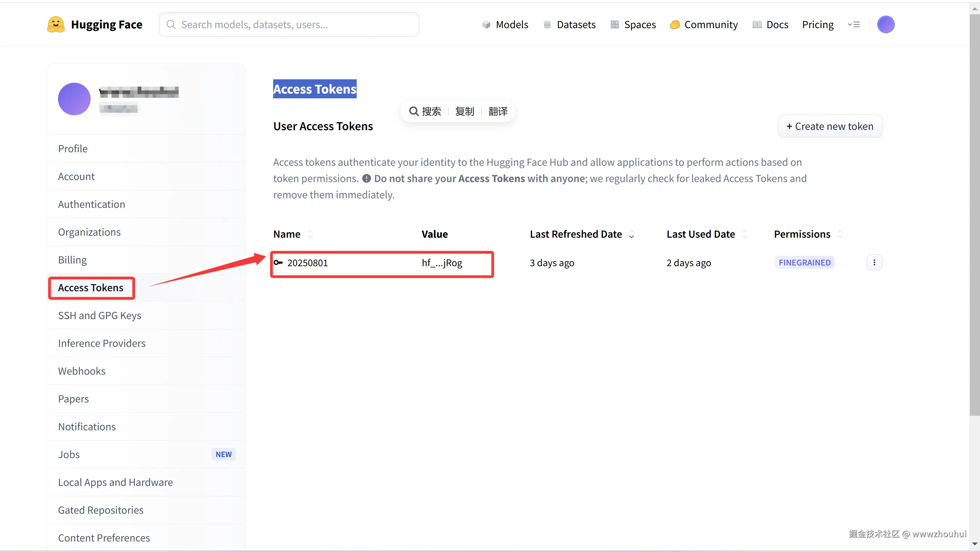Open Inference Providers settings
The image size is (980, 552).
tap(147, 343)
